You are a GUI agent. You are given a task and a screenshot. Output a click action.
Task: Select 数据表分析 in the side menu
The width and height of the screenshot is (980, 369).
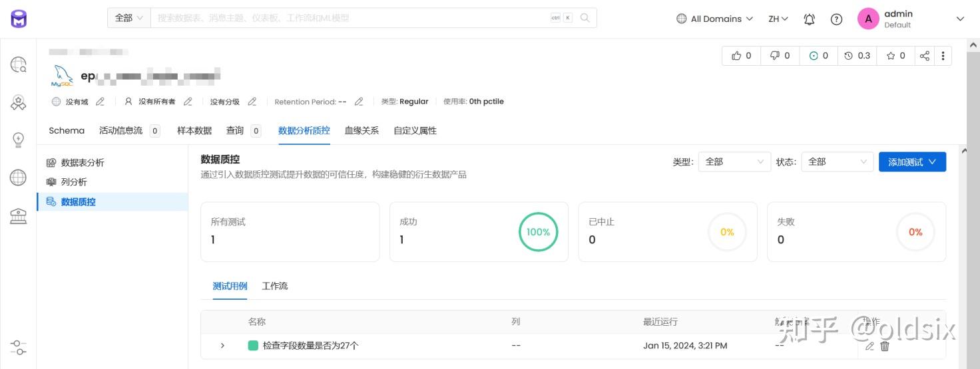tap(113, 163)
